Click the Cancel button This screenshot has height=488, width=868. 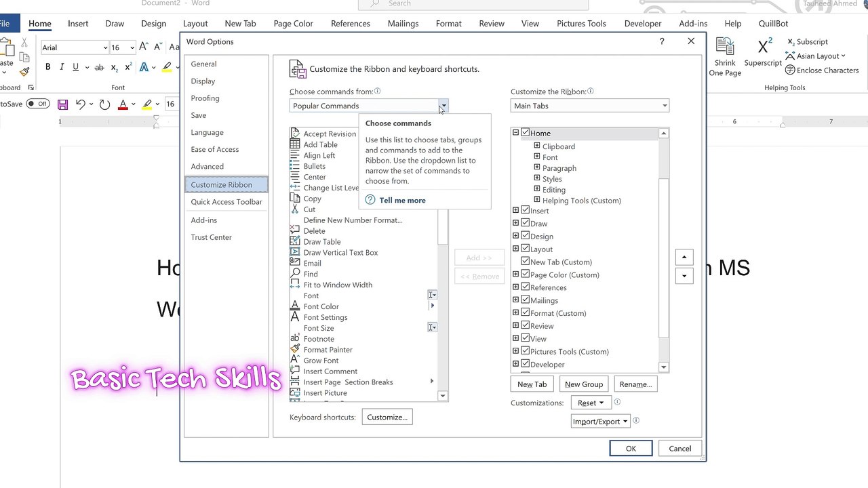point(680,449)
